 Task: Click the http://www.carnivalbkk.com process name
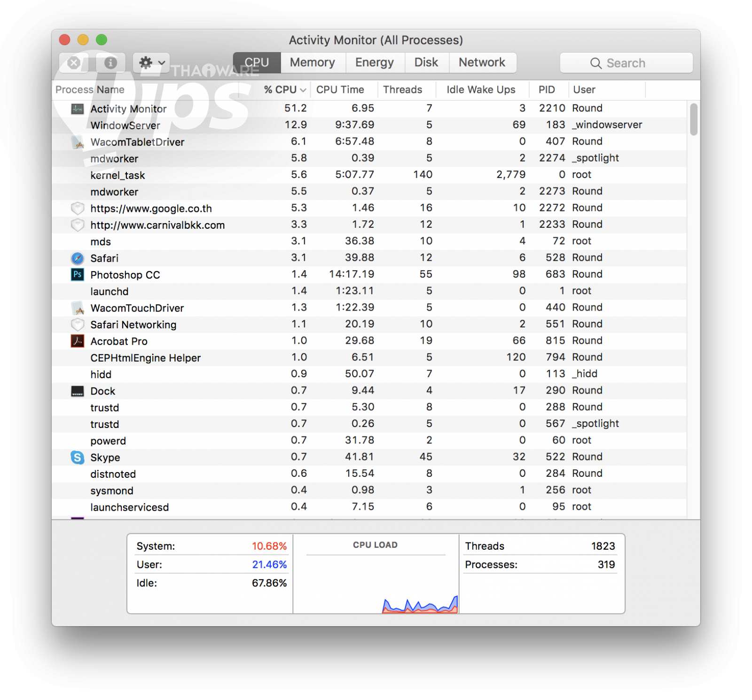[x=158, y=225]
